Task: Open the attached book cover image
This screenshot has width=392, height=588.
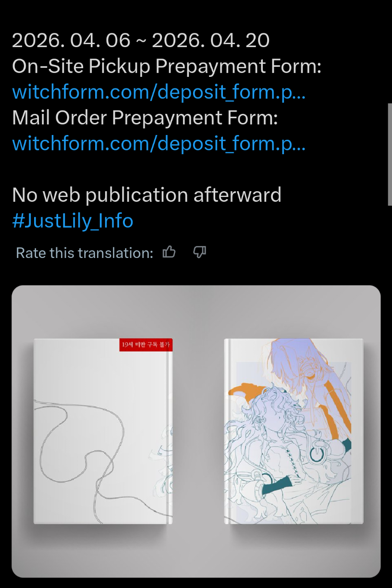Action: tap(196, 431)
